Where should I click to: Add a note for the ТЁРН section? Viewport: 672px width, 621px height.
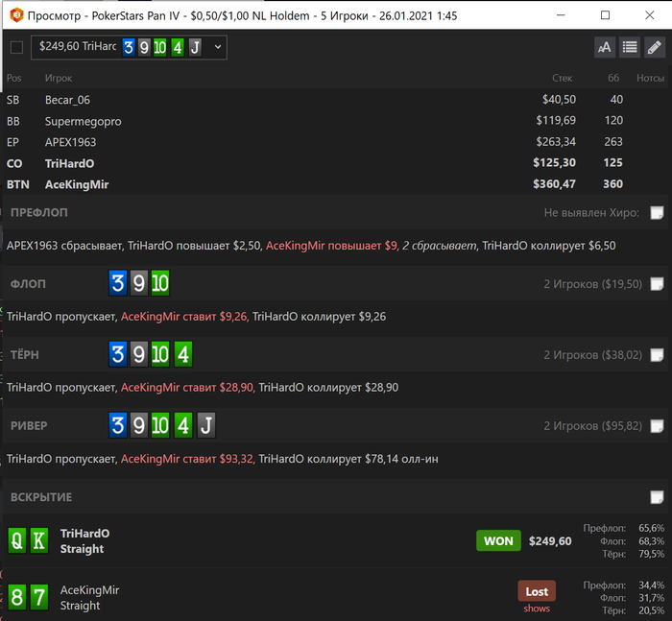657,355
